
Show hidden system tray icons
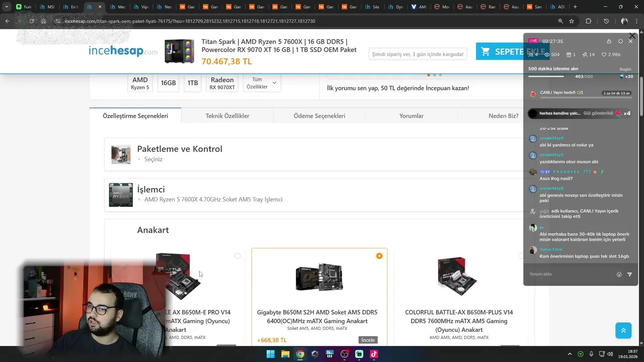click(x=570, y=354)
